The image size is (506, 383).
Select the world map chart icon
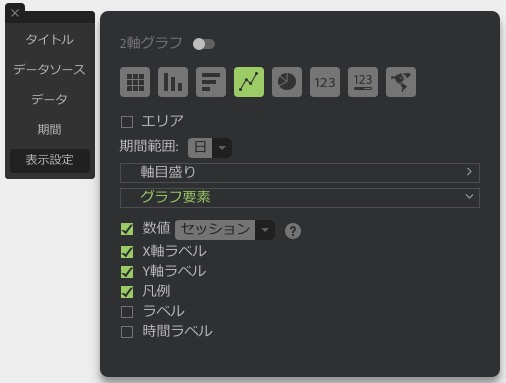pos(401,82)
